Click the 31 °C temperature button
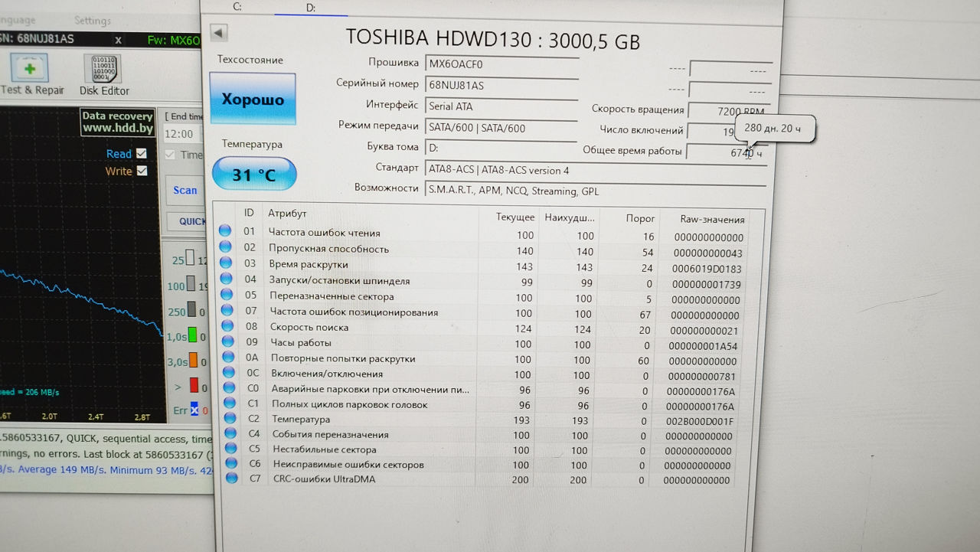The image size is (980, 552). [x=253, y=175]
